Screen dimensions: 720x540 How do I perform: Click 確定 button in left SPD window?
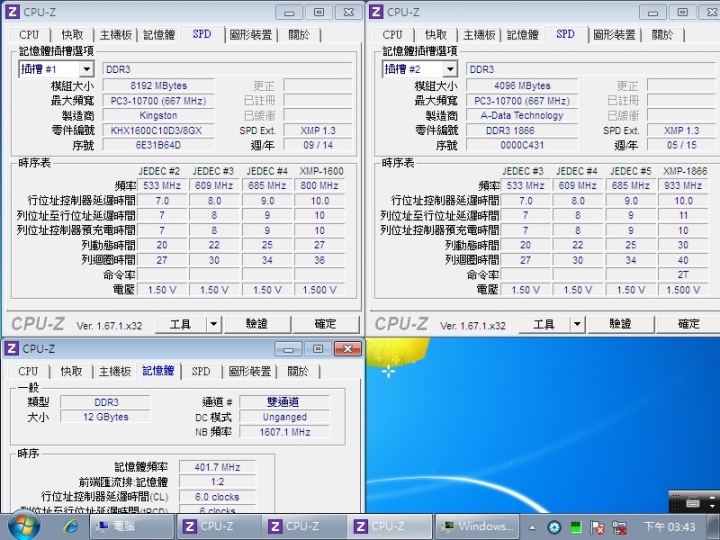point(326,324)
